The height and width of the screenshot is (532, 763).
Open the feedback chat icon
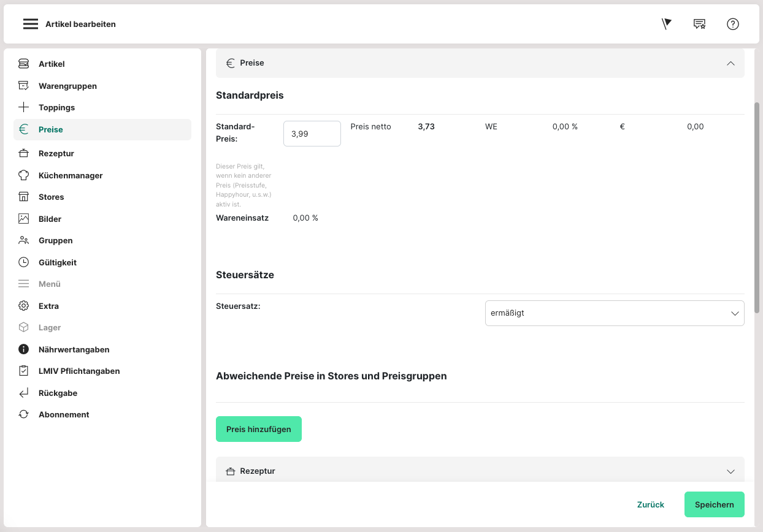click(699, 24)
